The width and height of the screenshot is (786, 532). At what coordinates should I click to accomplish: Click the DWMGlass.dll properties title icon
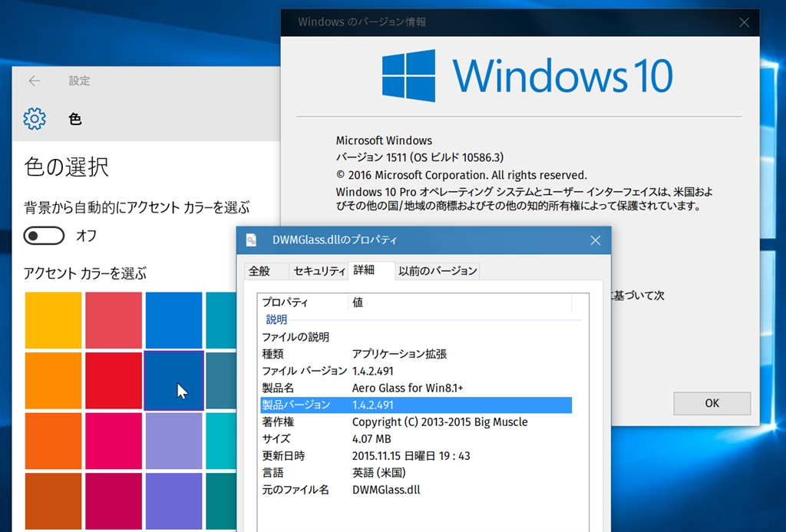pyautogui.click(x=251, y=240)
